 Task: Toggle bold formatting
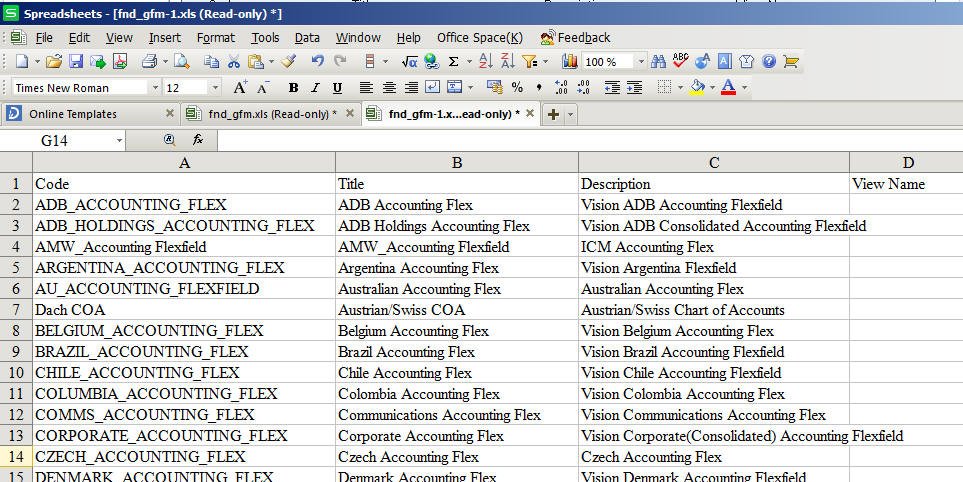tap(294, 88)
